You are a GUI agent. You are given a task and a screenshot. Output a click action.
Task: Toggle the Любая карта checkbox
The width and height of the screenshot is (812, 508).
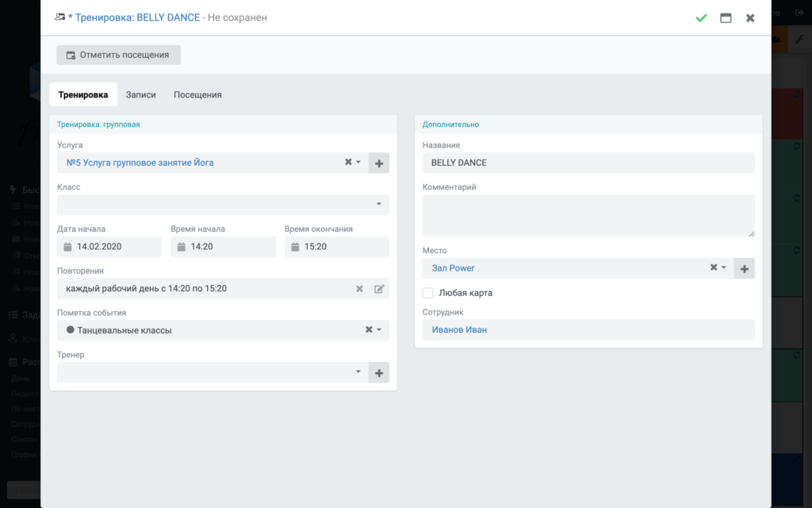point(428,293)
